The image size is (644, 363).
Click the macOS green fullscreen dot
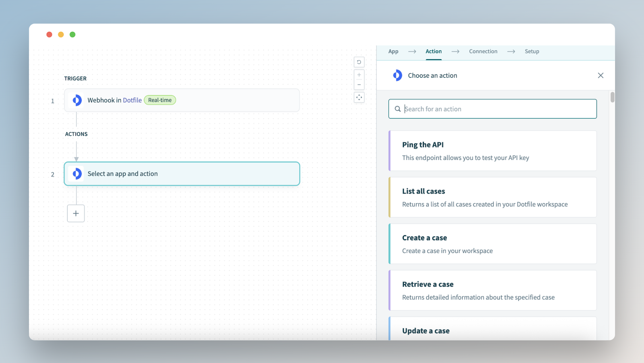pyautogui.click(x=72, y=35)
